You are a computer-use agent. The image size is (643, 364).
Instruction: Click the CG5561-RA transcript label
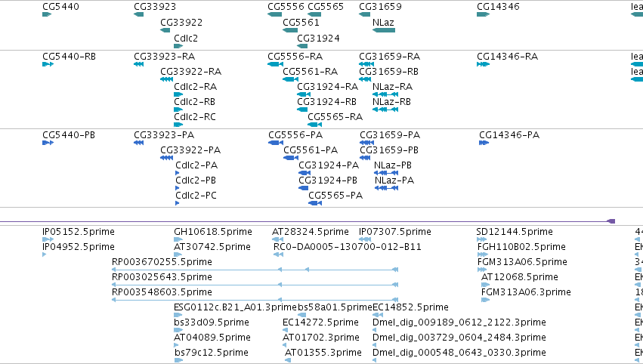click(x=311, y=72)
